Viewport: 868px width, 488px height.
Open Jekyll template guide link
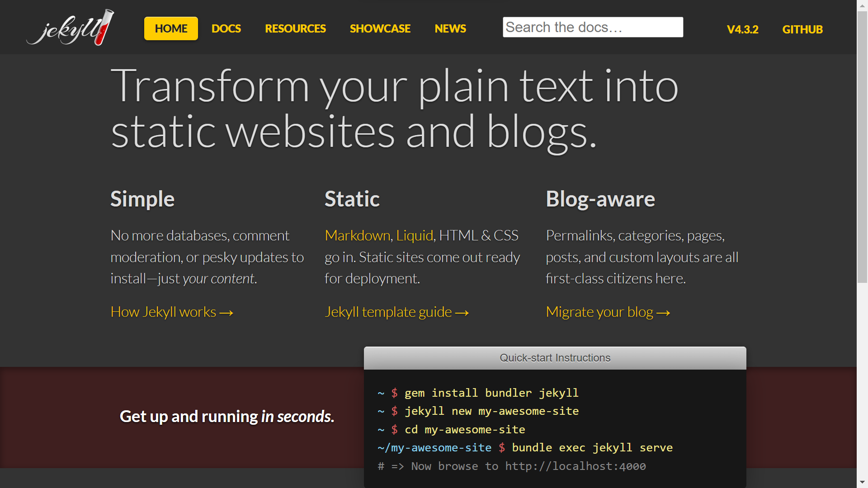[x=396, y=312]
